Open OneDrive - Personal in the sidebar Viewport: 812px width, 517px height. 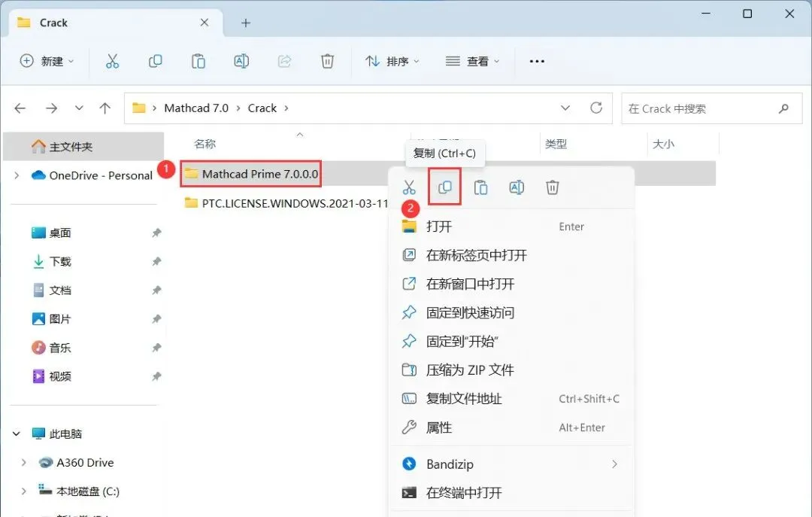pos(91,175)
